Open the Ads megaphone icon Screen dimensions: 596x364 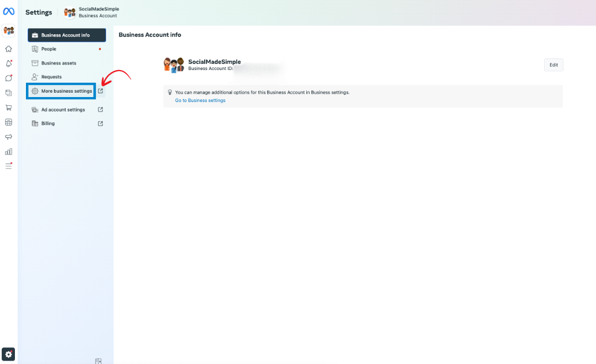tap(8, 137)
